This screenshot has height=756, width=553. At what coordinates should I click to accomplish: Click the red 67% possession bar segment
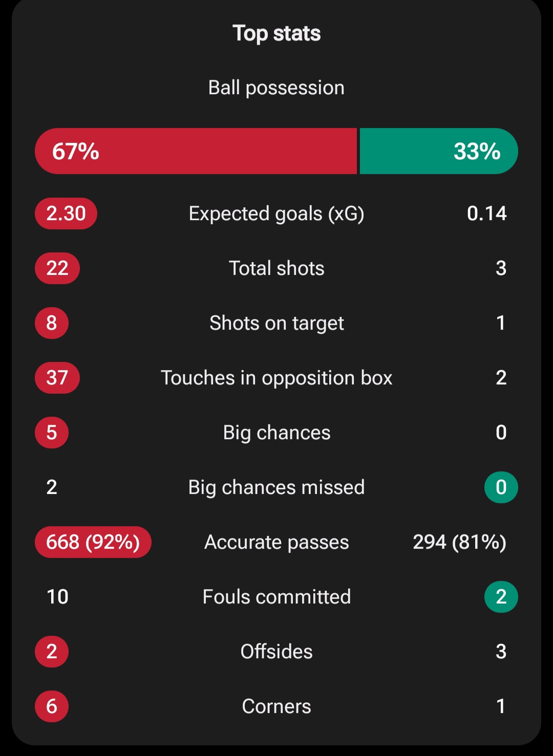click(196, 151)
